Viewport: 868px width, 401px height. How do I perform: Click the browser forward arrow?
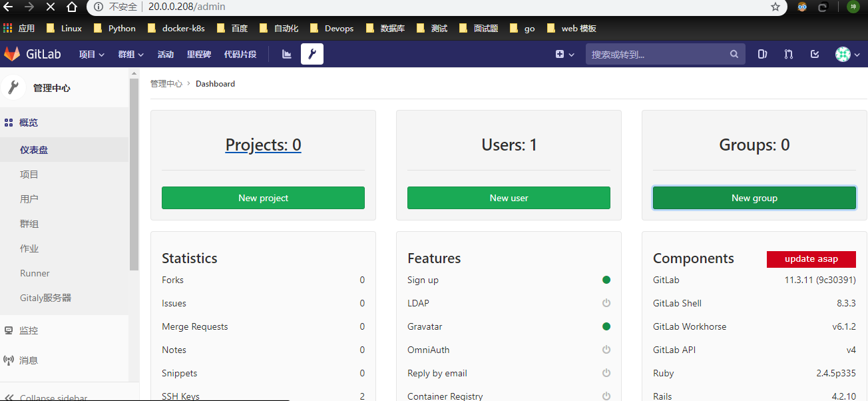29,7
